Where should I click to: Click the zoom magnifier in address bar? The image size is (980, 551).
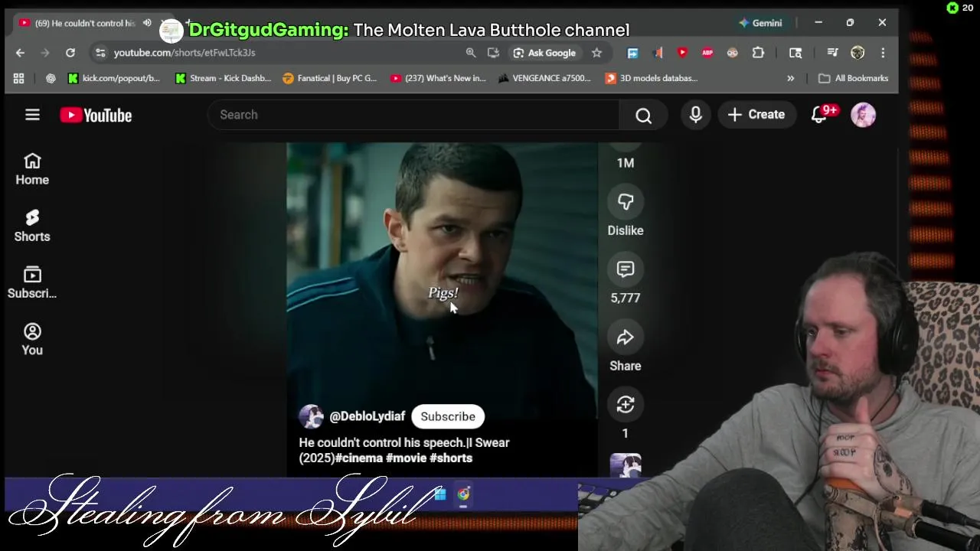tap(471, 53)
